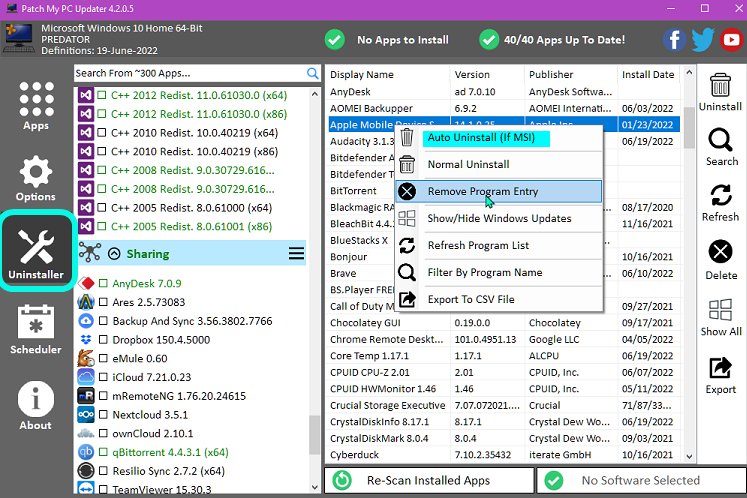Choose Show/Hide Windows Updates menu entry
This screenshot has height=498, width=747.
point(499,218)
